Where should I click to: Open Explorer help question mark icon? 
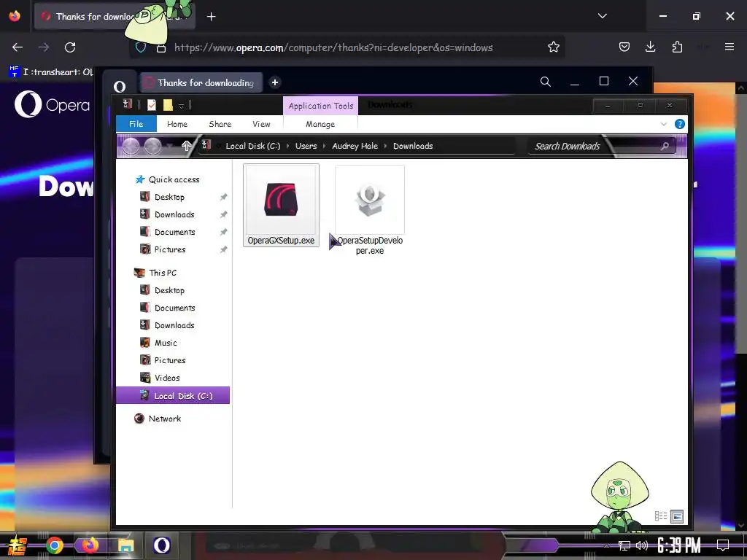[x=680, y=124]
